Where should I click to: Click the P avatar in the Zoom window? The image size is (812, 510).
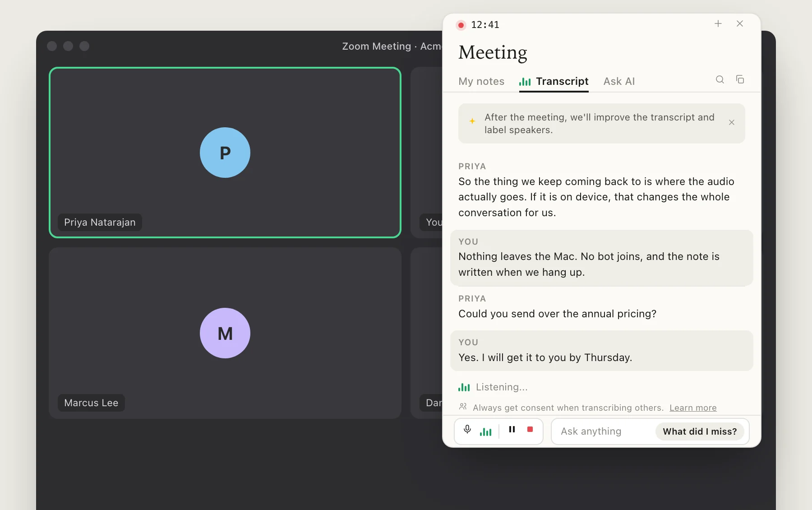pyautogui.click(x=225, y=153)
